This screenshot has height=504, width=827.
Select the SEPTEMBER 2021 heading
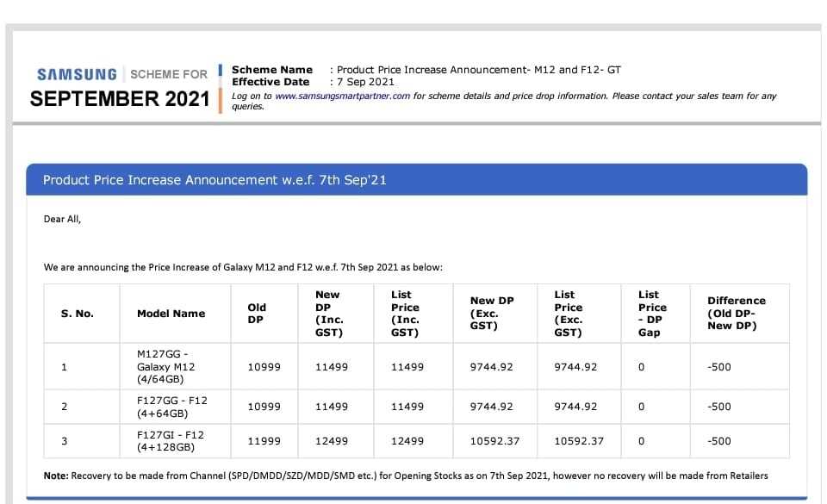pyautogui.click(x=120, y=98)
